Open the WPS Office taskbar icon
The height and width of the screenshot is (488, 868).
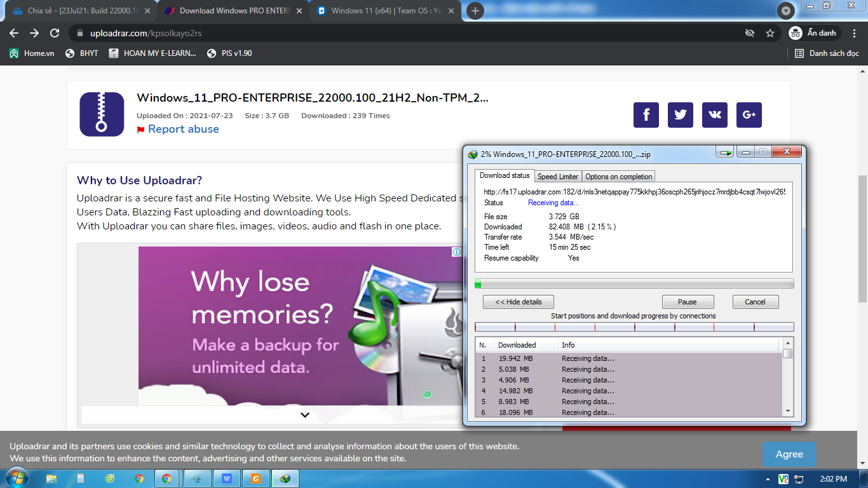tap(227, 478)
